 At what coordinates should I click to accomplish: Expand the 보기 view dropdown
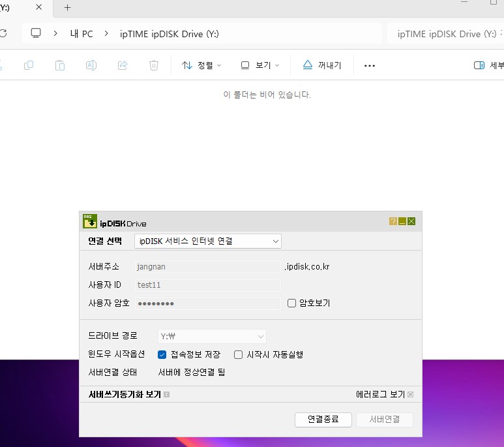[260, 65]
